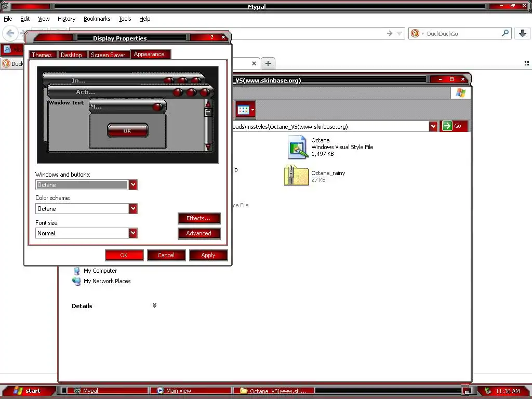The width and height of the screenshot is (532, 399).
Task: Cancel the Display Properties dialog
Action: pos(166,255)
